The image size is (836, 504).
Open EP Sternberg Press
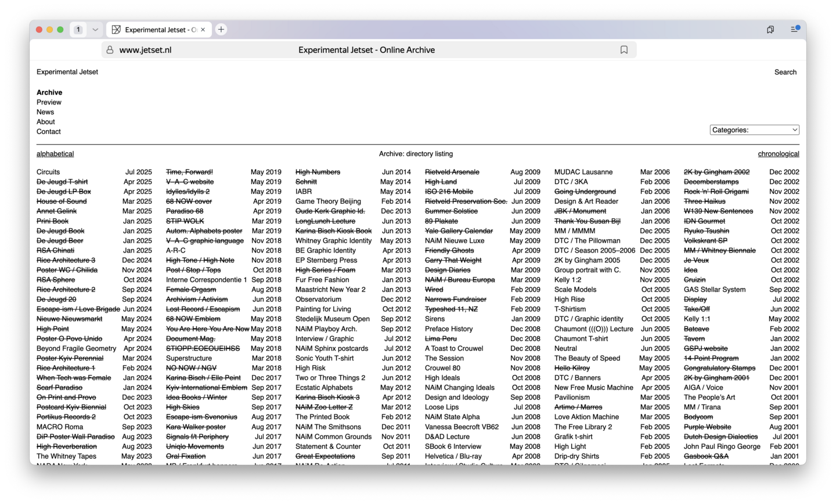pyautogui.click(x=326, y=261)
